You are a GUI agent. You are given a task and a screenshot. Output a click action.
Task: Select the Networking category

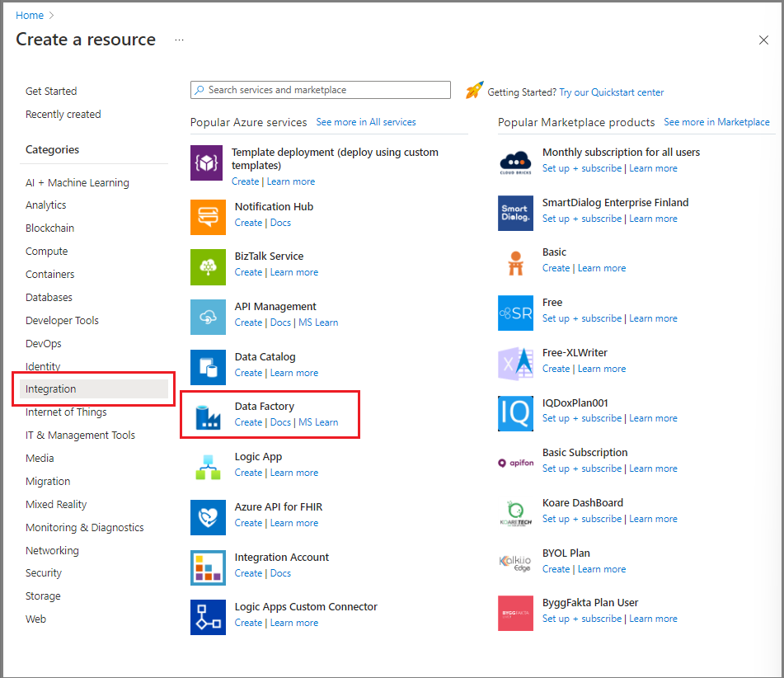[52, 550]
